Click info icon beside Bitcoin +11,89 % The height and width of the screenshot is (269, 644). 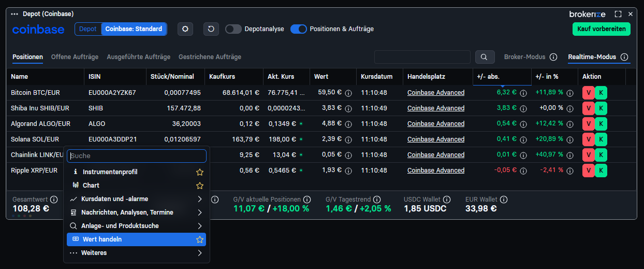click(x=570, y=93)
